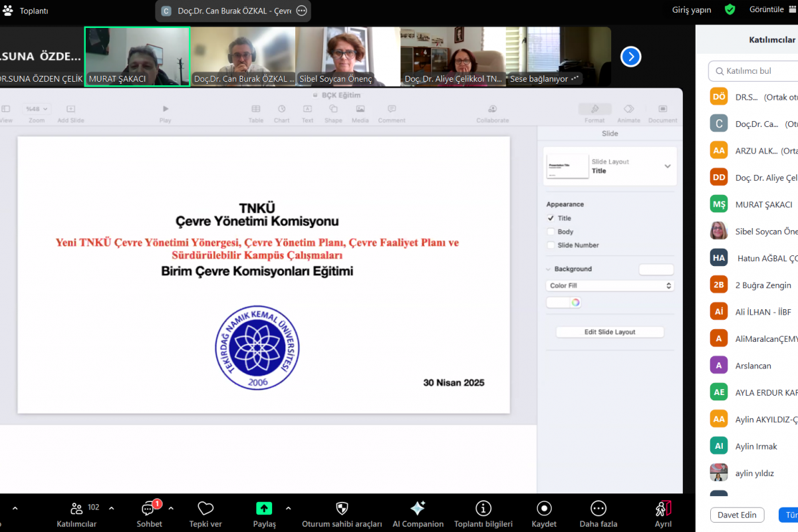Click the Animate icon in Keynote toolbar
This screenshot has height=532, width=798.
[628, 109]
